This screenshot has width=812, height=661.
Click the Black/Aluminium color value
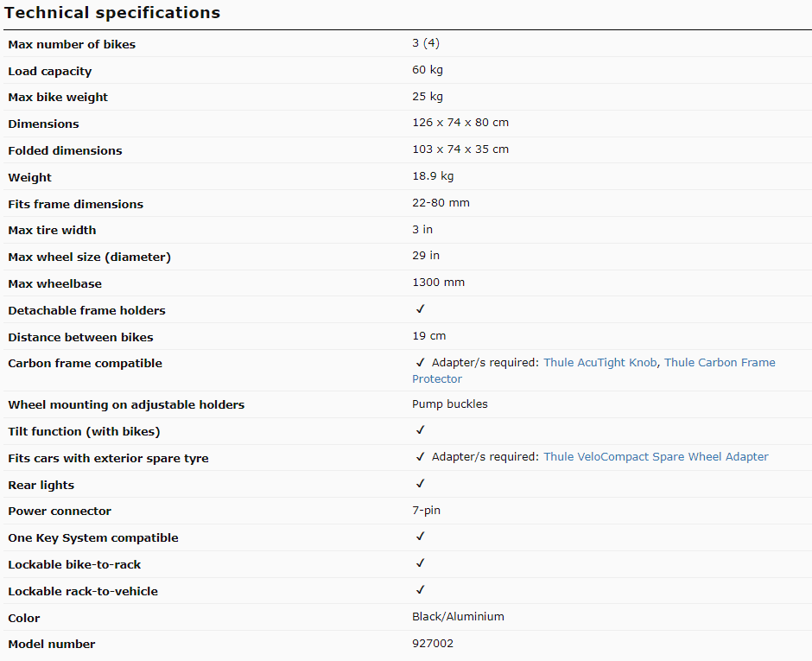point(459,616)
